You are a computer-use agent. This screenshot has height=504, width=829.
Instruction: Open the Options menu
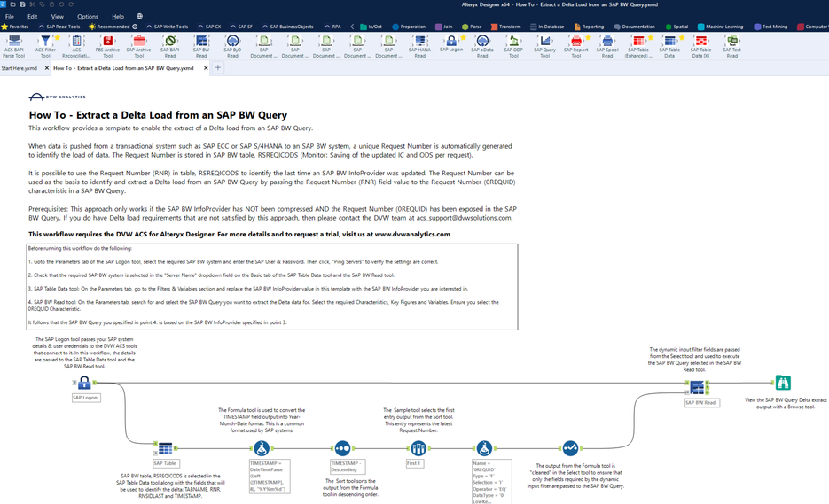(x=87, y=16)
